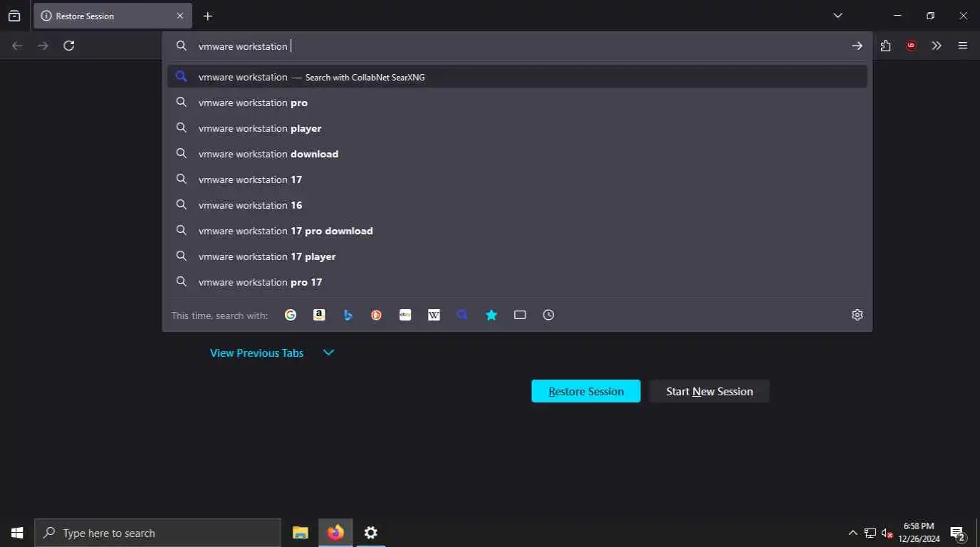The height and width of the screenshot is (547, 980).
Task: Open Settings gear in the taskbar
Action: (370, 533)
